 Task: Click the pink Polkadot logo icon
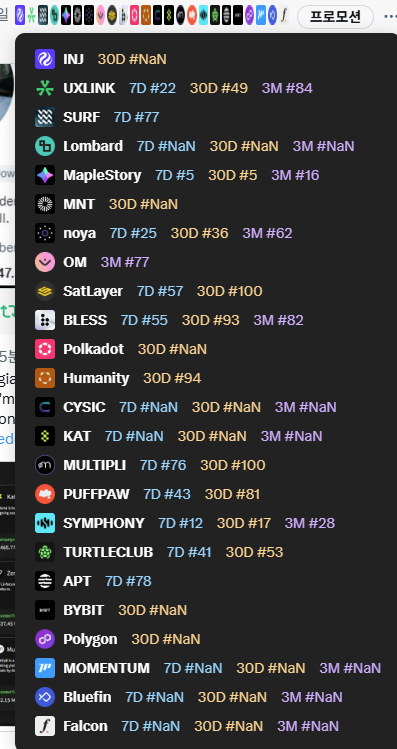click(45, 349)
